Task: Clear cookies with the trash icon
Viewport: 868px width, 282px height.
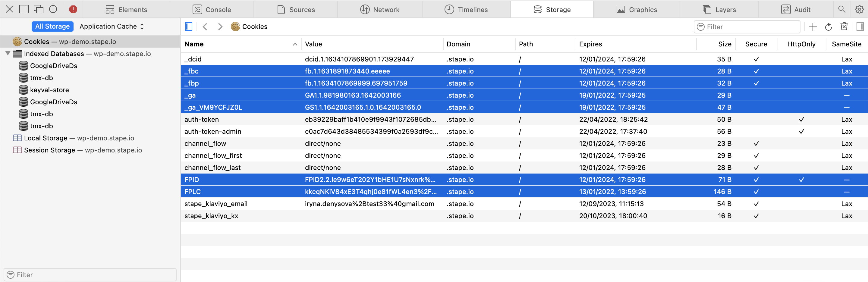Action: (844, 26)
